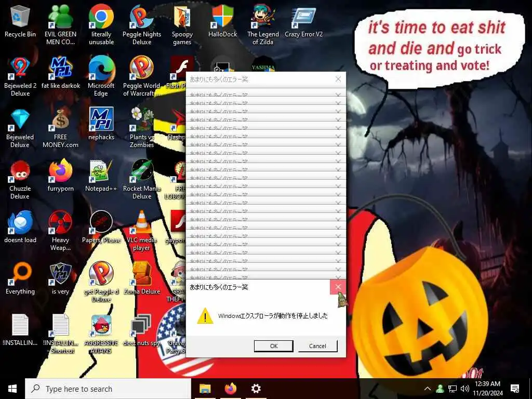This screenshot has width=532, height=399.
Task: Click The Legend of Zilda icon
Action: 263,25
